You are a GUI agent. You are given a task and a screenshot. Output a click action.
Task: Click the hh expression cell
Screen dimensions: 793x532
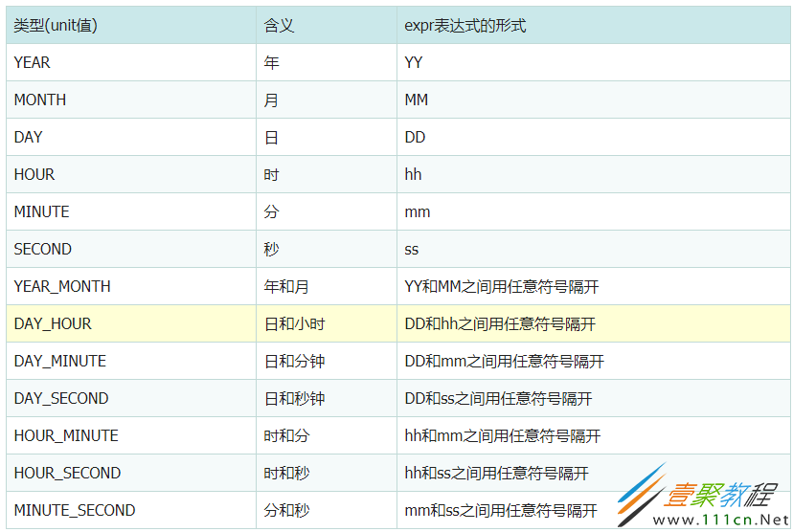click(594, 174)
